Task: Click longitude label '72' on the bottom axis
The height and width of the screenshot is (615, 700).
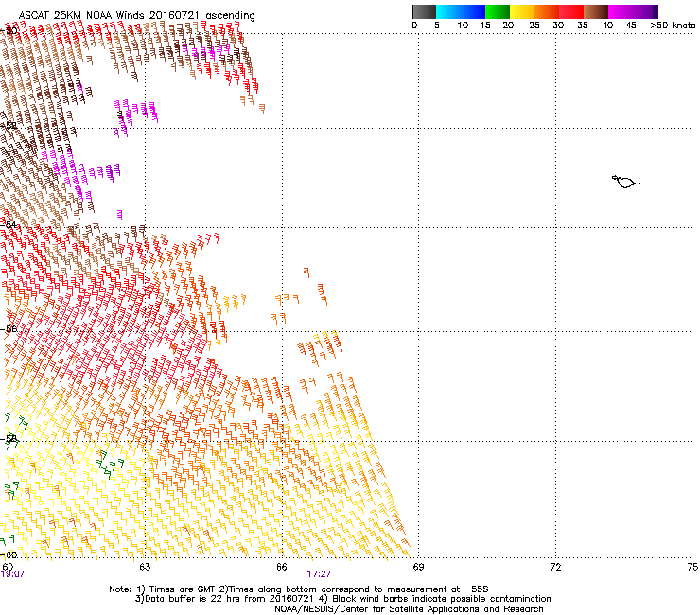Action: click(x=555, y=567)
